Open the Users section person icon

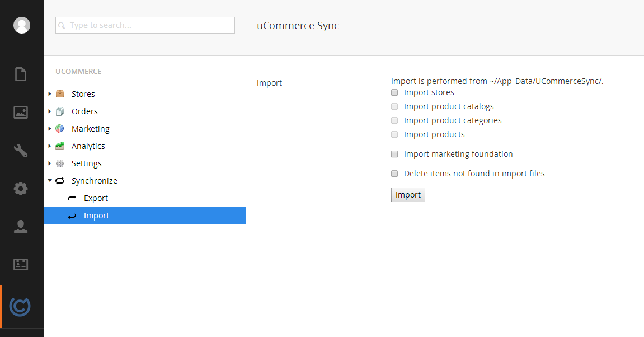[x=21, y=227]
